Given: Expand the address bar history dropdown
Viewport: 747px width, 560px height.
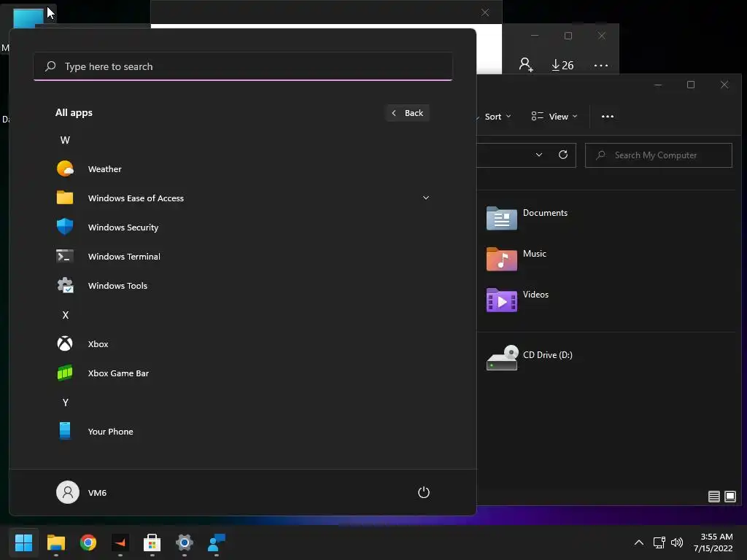Looking at the screenshot, I should click(539, 155).
